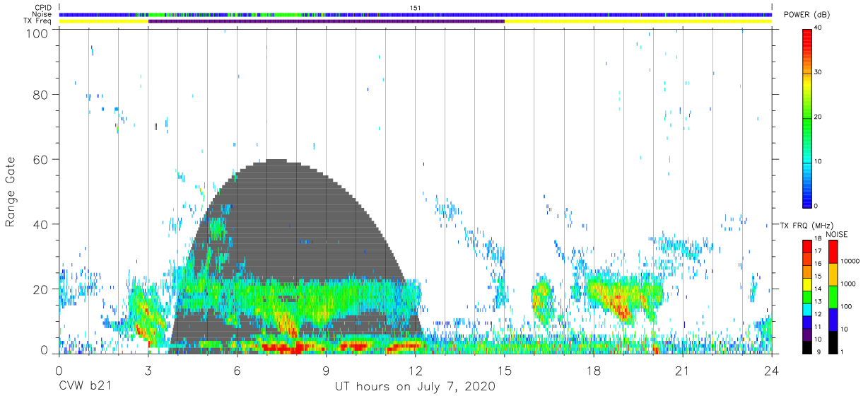Click the red echo patch near hour 19
This screenshot has width=868, height=401.
tap(621, 308)
